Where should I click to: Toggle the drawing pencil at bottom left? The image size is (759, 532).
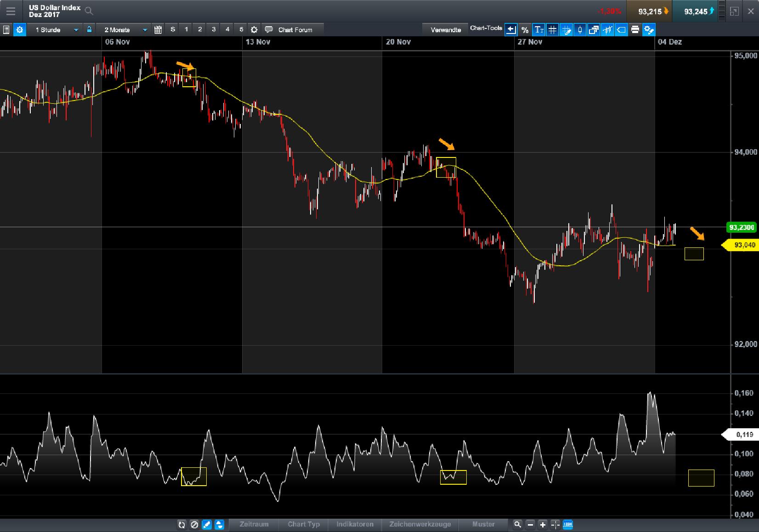(x=207, y=524)
